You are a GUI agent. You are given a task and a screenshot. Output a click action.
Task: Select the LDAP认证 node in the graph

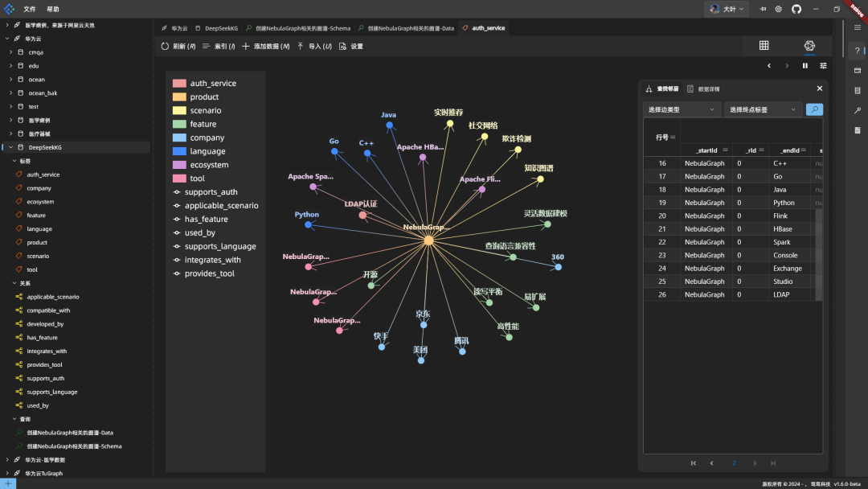pyautogui.click(x=362, y=215)
